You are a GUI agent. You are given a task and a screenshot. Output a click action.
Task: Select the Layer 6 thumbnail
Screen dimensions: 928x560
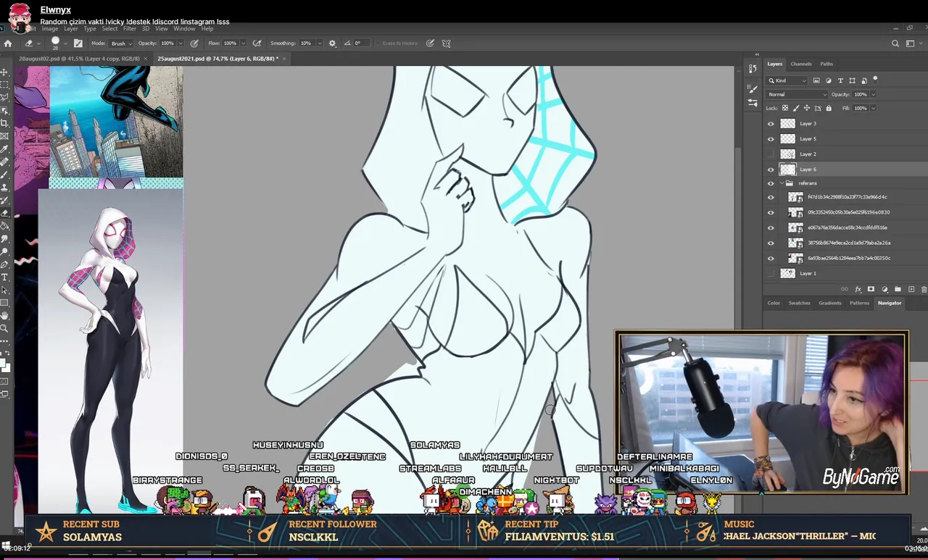coord(787,170)
